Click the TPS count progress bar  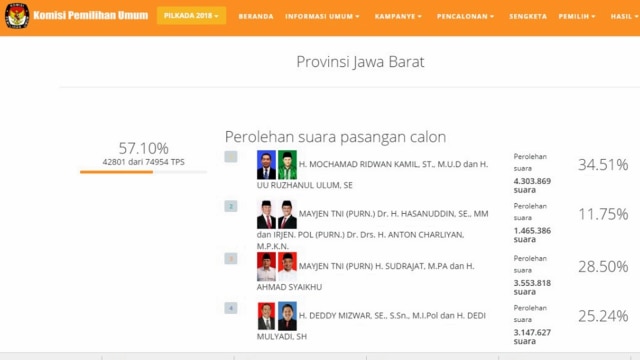[x=143, y=172]
